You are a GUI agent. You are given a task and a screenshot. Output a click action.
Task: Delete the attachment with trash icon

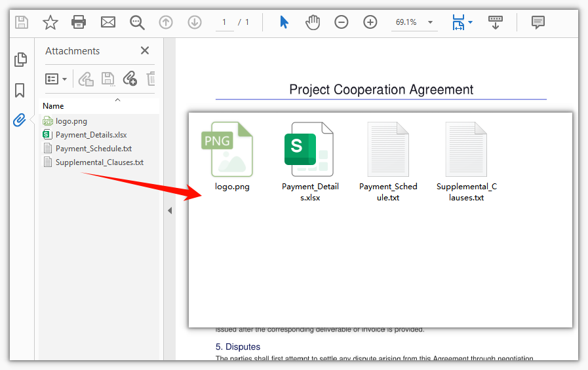(x=151, y=79)
